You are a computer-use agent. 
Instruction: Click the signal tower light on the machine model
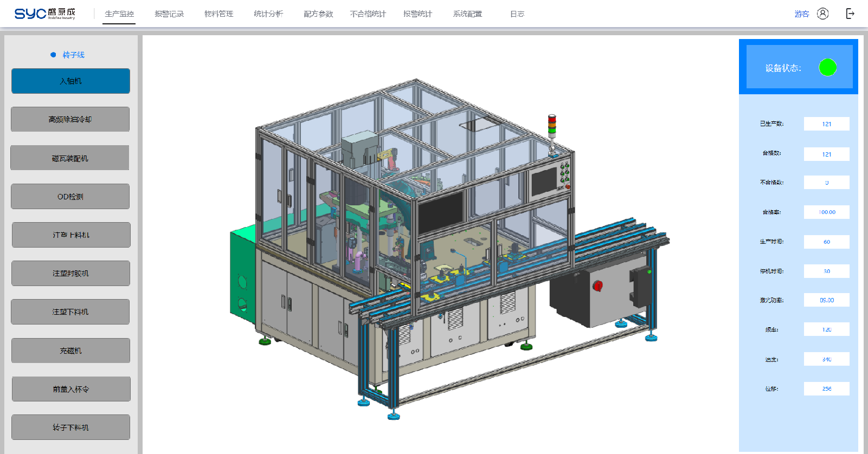(552, 126)
